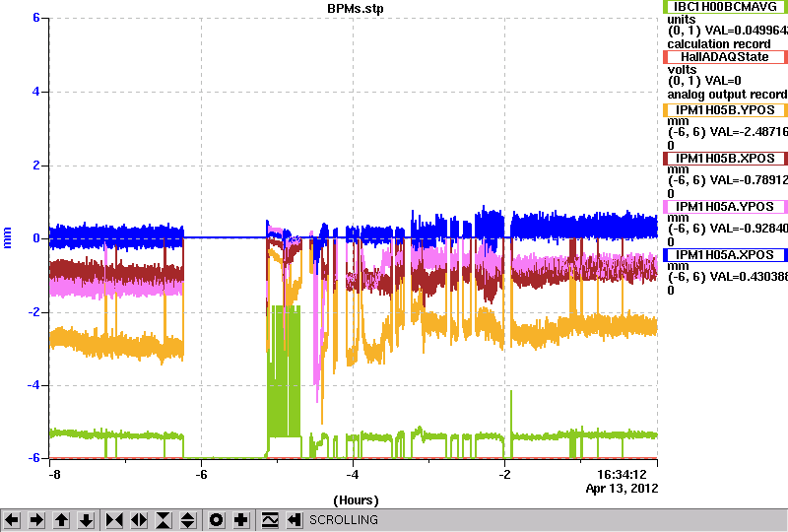The width and height of the screenshot is (788, 532).
Task: Pan the plot right with the right arrow
Action: [x=36, y=520]
